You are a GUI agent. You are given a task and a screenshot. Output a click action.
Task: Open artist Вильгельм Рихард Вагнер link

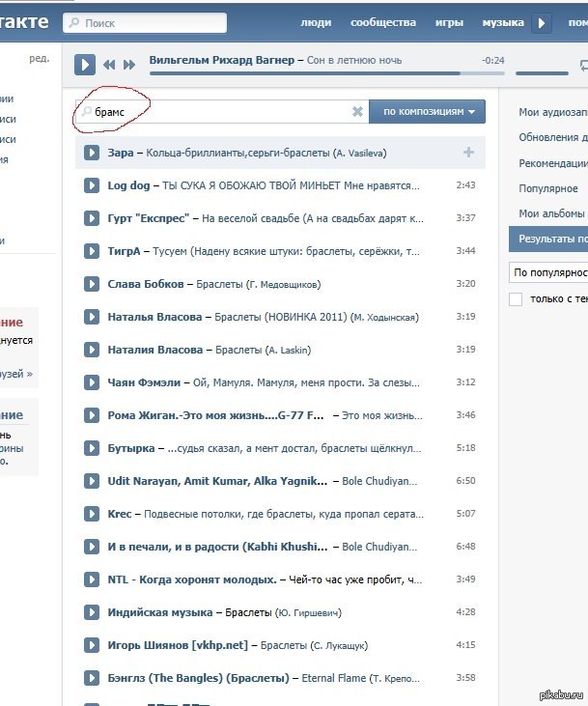(222, 60)
